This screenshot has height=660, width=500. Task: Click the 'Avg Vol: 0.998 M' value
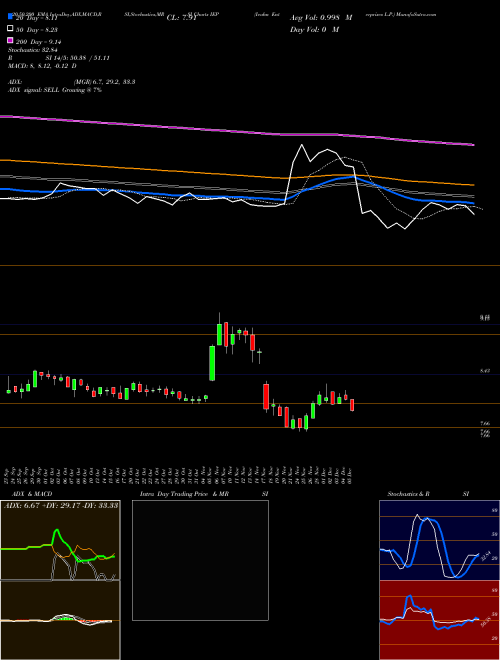[321, 18]
